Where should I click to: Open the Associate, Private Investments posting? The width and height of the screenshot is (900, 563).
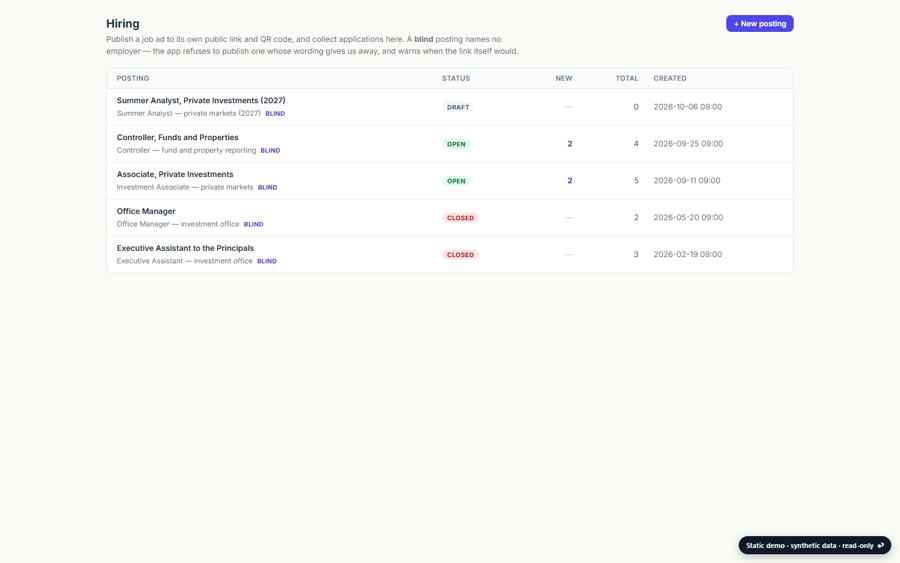[x=175, y=174]
